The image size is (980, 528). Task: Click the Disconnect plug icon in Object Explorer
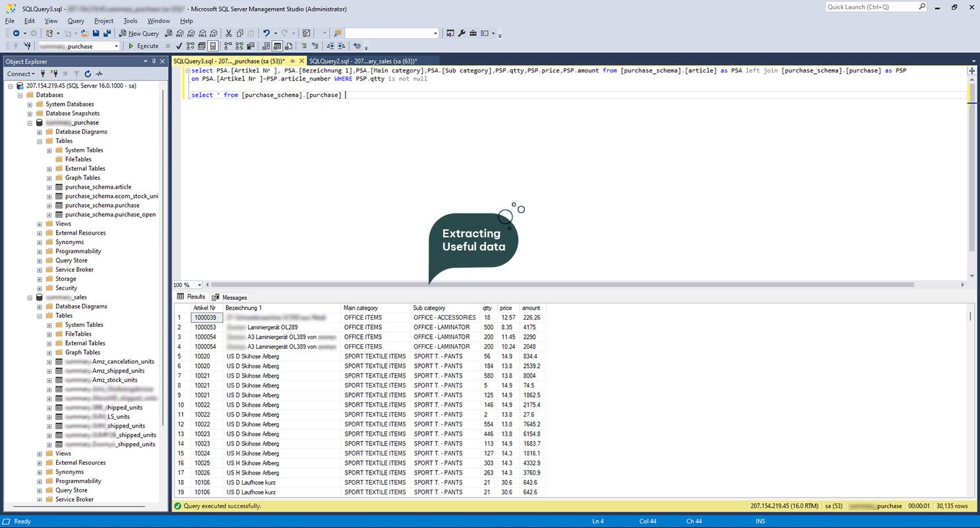[x=55, y=74]
